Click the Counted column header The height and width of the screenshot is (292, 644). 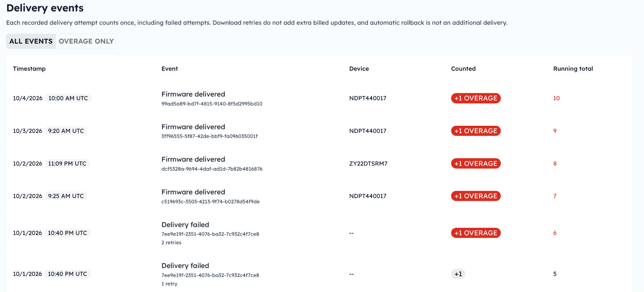click(x=463, y=69)
